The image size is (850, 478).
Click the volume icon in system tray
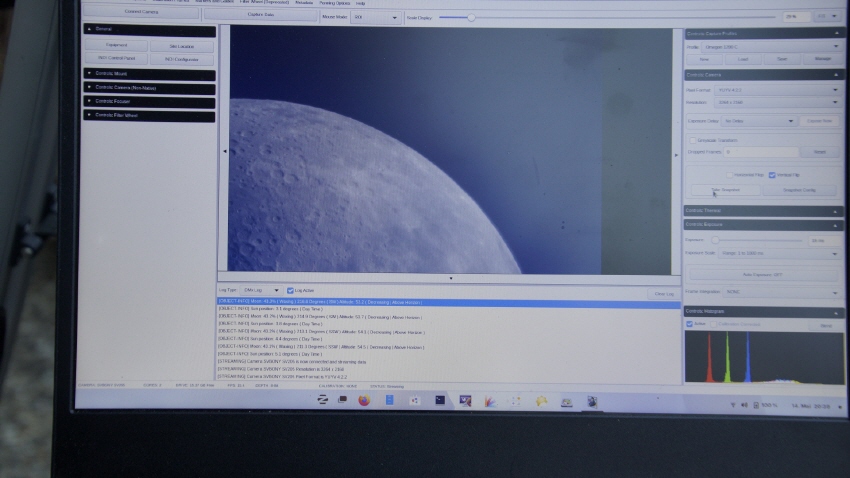[x=744, y=405]
